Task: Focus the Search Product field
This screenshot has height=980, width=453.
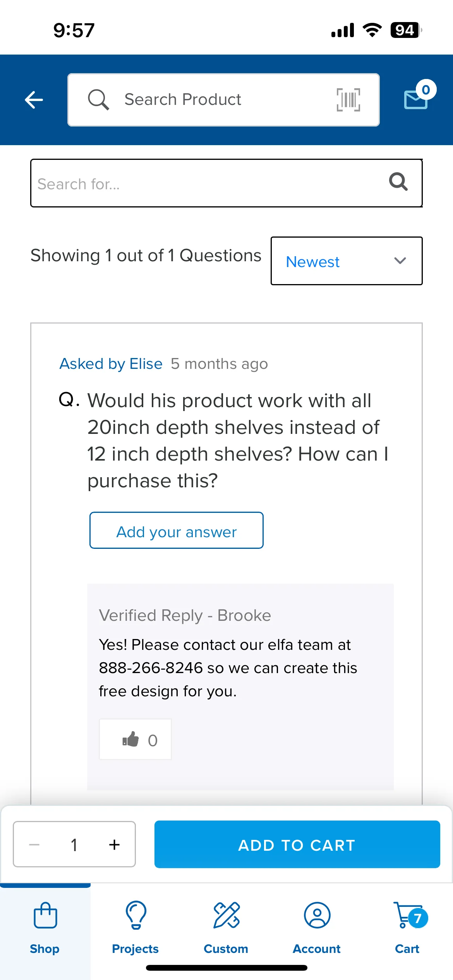Action: coord(223,100)
